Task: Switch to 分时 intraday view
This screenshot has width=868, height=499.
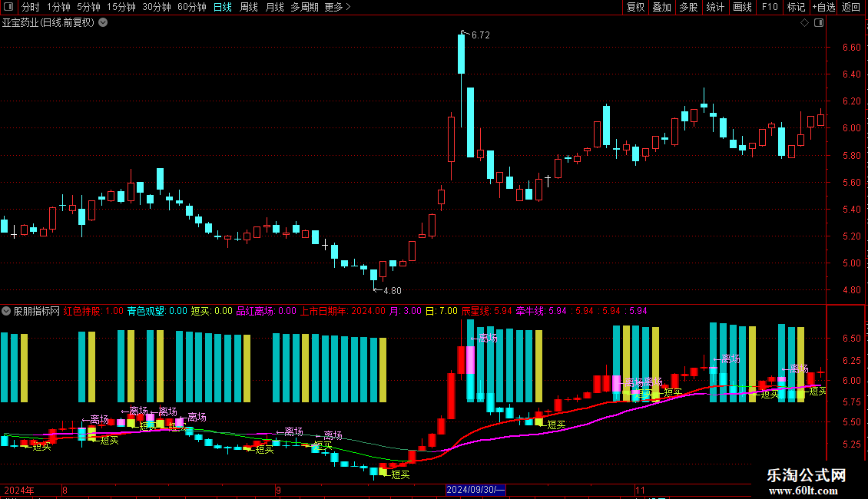Action: pyautogui.click(x=31, y=7)
